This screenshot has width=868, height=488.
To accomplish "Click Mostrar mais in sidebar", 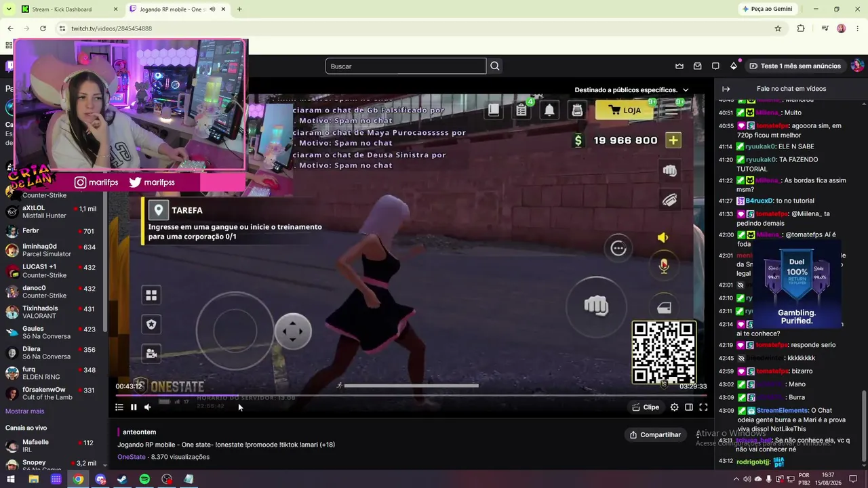I will coord(24,411).
